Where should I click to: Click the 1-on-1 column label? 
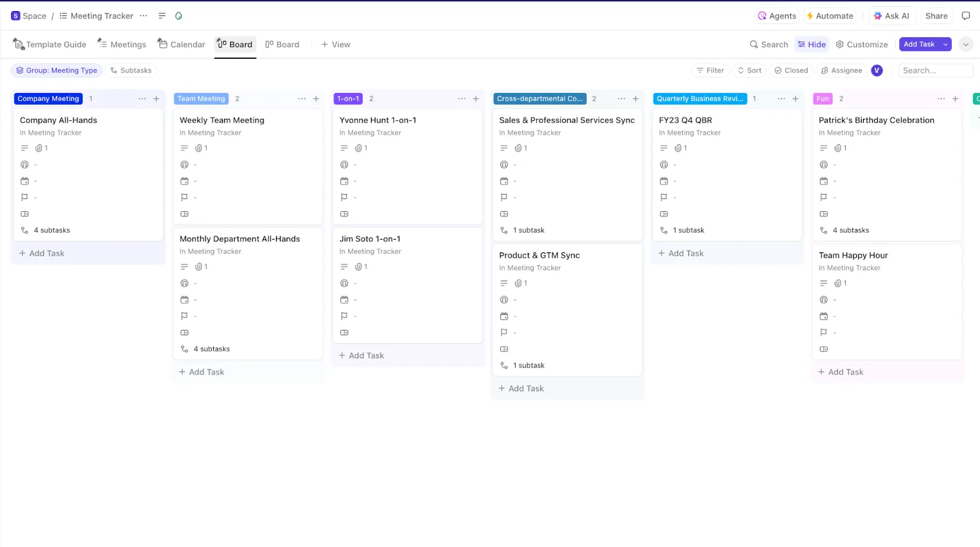click(x=349, y=99)
